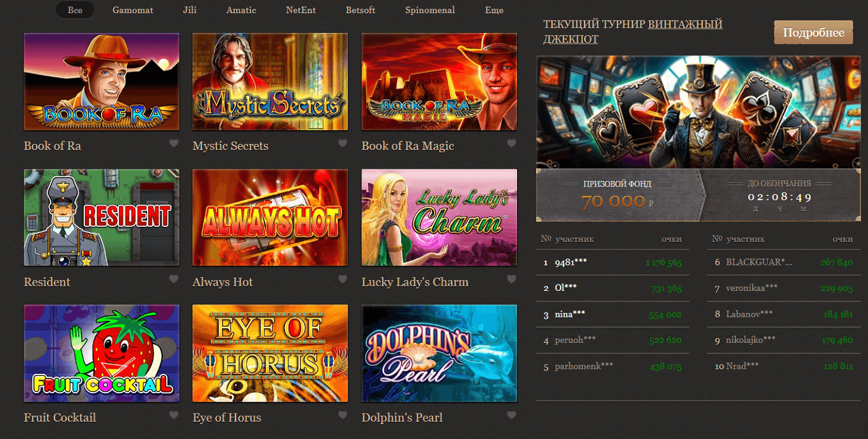This screenshot has width=868, height=439.
Task: Open the Always Hot title link
Action: [223, 282]
